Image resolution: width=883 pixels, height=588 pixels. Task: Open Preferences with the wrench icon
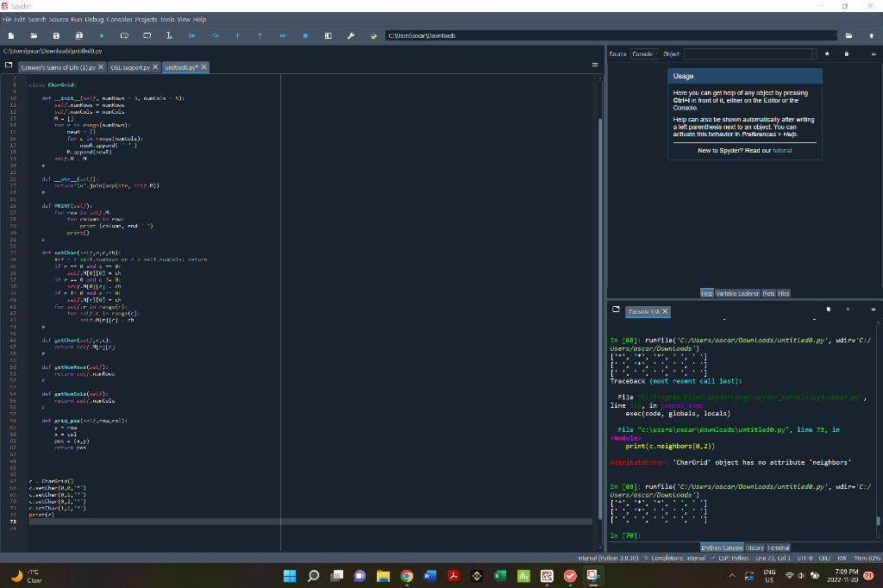tap(351, 35)
